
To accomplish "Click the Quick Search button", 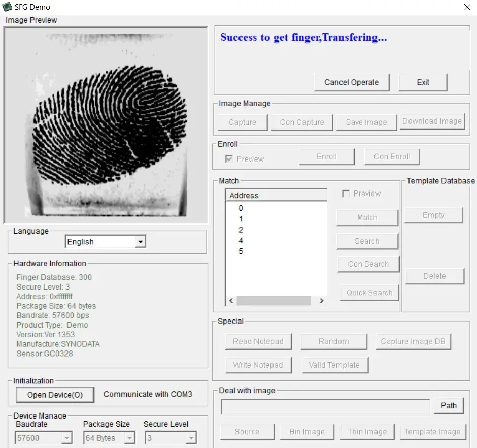I will (x=369, y=293).
